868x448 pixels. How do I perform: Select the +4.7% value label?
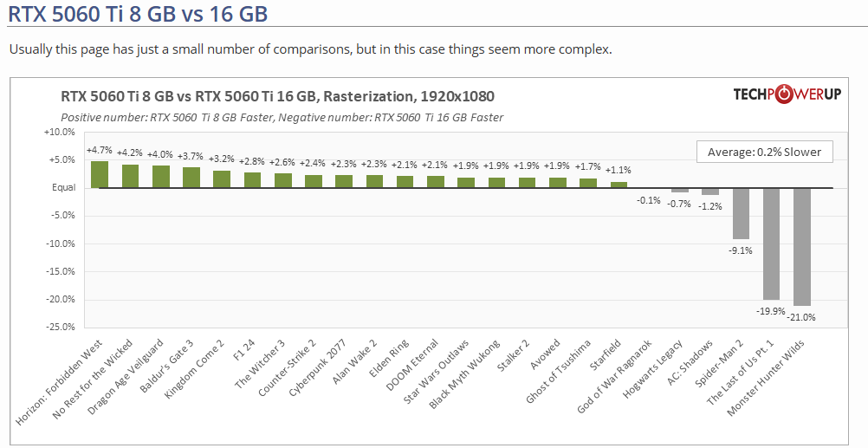click(100, 150)
